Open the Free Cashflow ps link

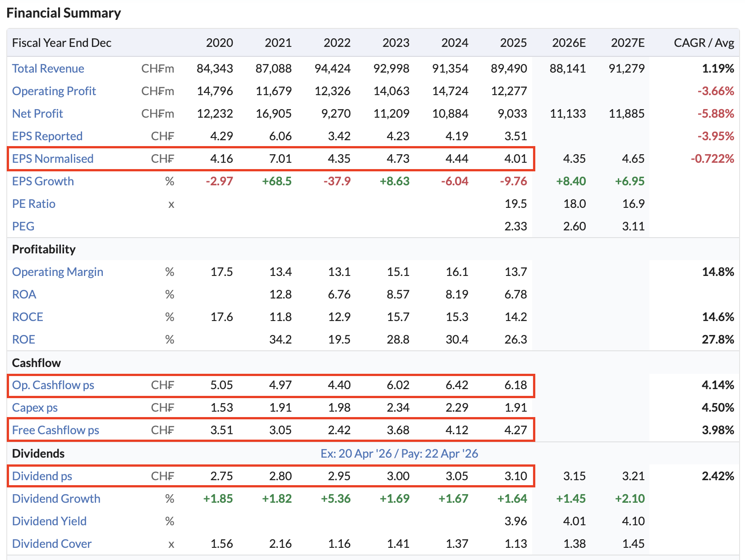pos(55,430)
